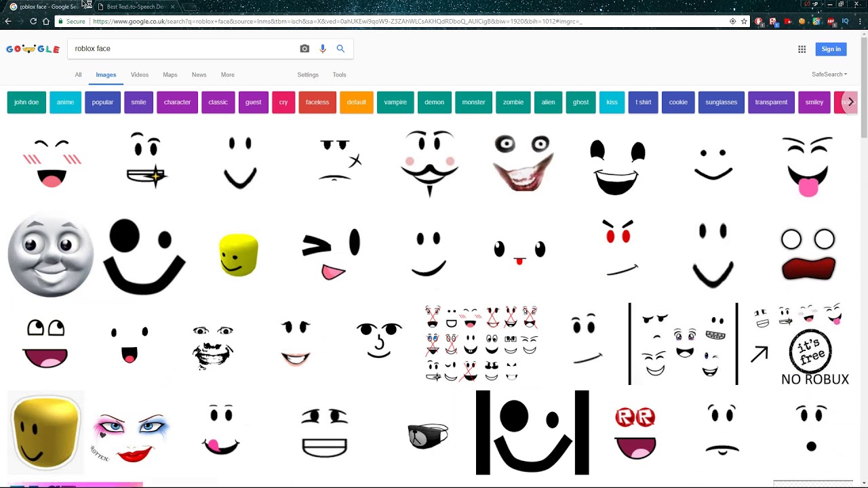Select the t shirt filter chip

click(x=643, y=102)
